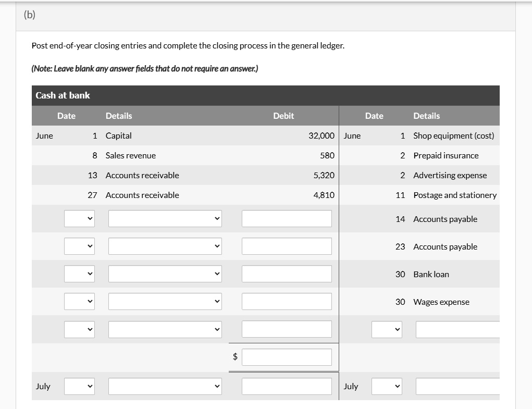This screenshot has height=409, width=532.
Task: Click the Bank loan entry
Action: (431, 274)
